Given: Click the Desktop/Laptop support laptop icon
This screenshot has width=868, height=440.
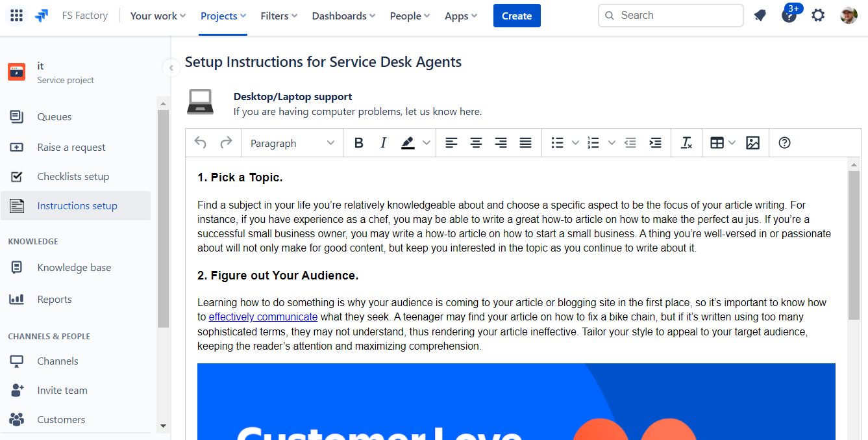Looking at the screenshot, I should pos(200,102).
